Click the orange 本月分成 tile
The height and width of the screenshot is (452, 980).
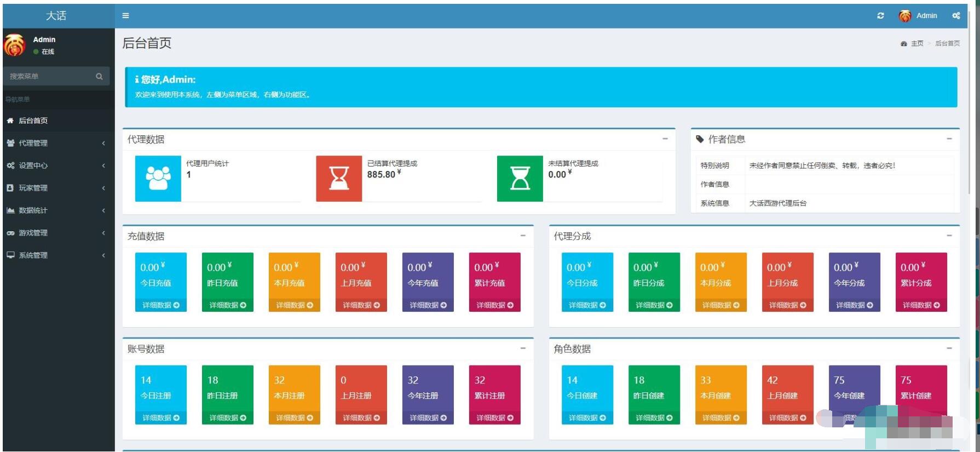(720, 277)
